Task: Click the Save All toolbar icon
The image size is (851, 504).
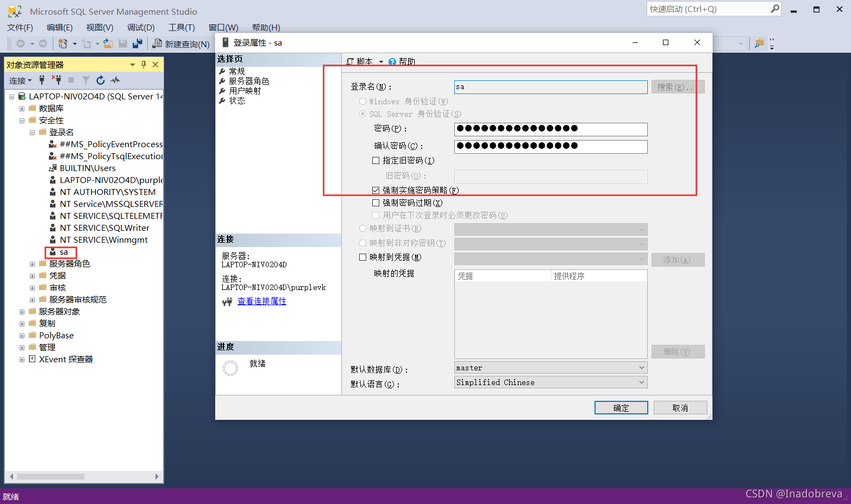Action: click(137, 43)
